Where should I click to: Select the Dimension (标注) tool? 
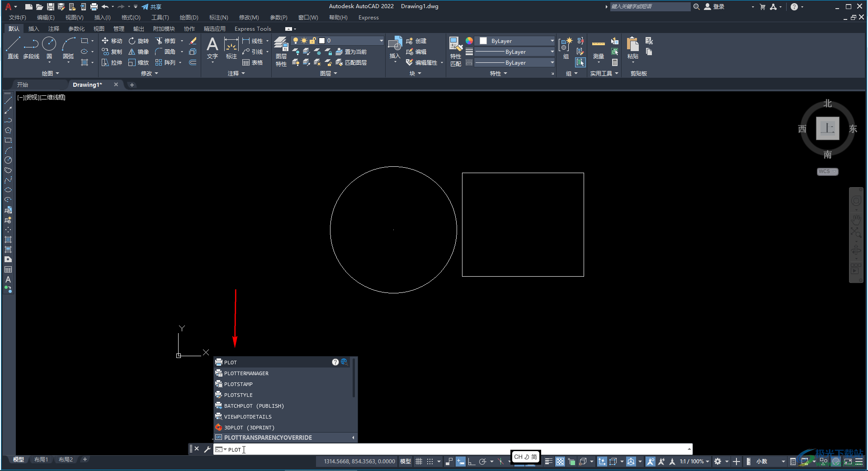[231, 48]
